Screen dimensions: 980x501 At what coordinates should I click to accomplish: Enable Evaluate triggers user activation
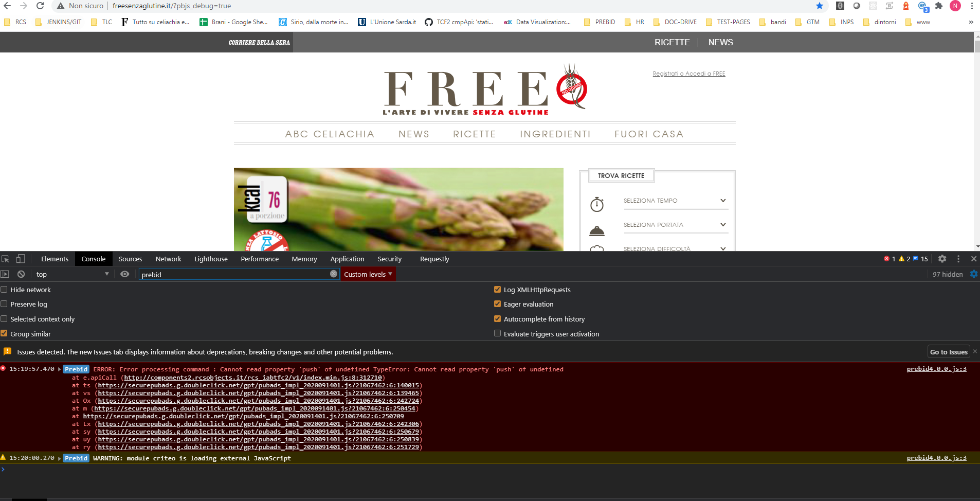(x=497, y=333)
